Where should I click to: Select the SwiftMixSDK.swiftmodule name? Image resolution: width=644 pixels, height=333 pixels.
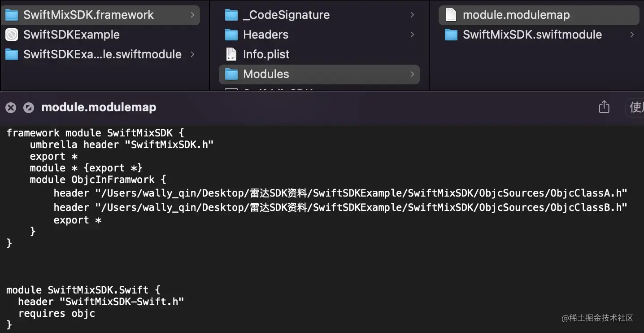(x=532, y=35)
